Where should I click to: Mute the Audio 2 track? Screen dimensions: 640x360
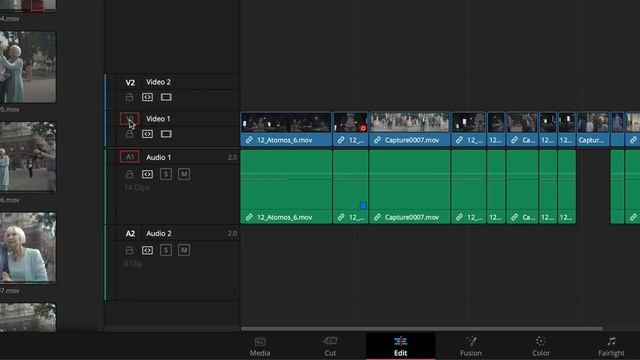point(184,250)
